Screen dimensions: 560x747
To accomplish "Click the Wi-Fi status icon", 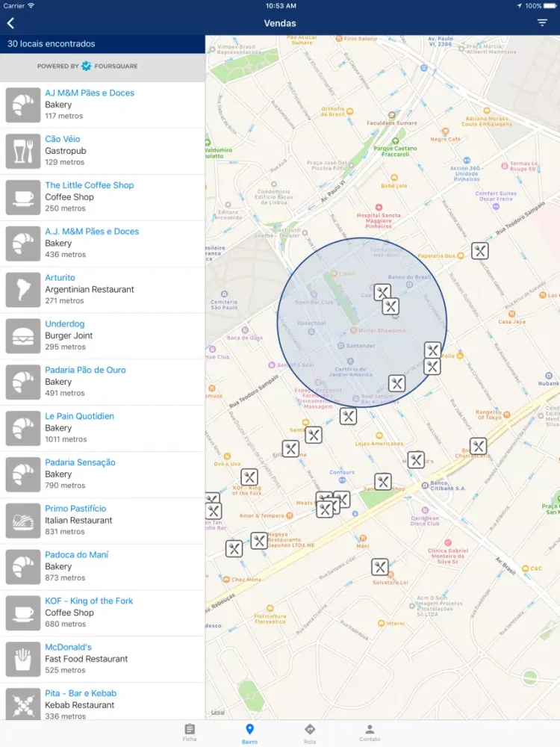I will (x=31, y=6).
